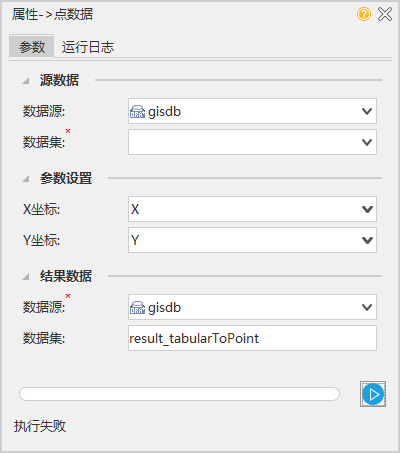The height and width of the screenshot is (453, 400).
Task: Open the source 数据源 gisdb dropdown arrow
Action: pyautogui.click(x=367, y=111)
